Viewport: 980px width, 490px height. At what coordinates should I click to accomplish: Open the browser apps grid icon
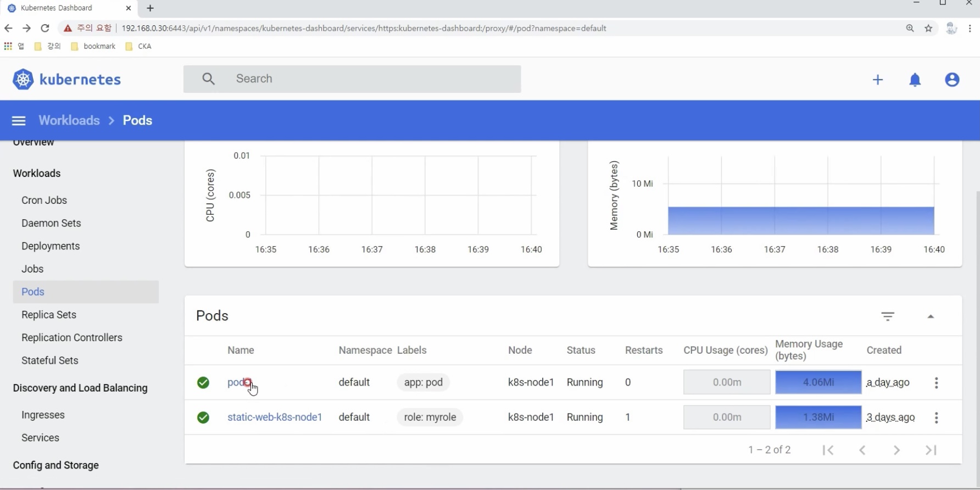coord(8,46)
